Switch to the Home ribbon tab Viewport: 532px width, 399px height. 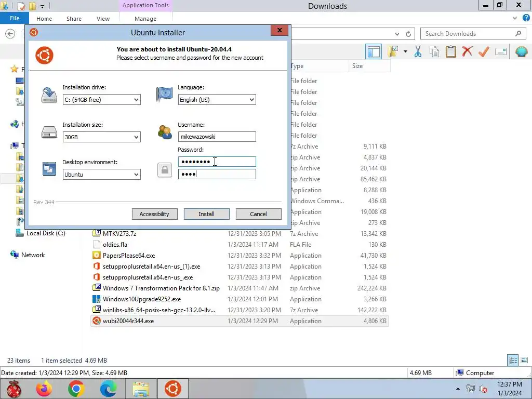[x=44, y=19]
